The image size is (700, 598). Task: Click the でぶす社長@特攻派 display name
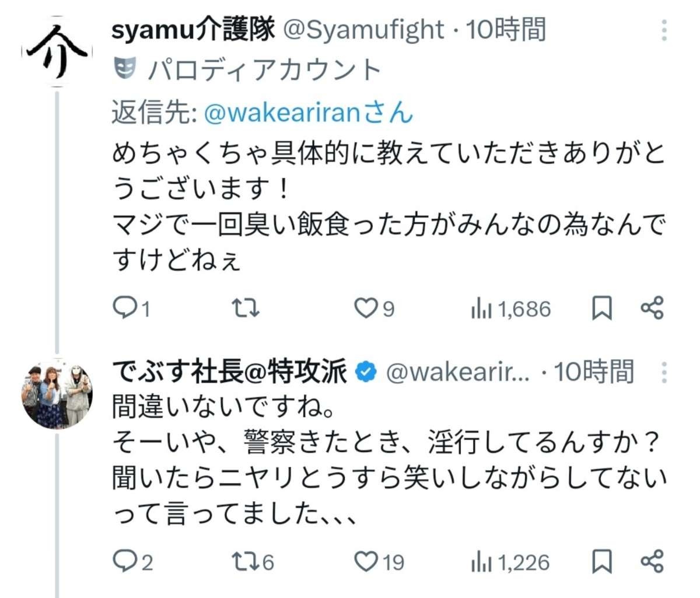(x=229, y=372)
